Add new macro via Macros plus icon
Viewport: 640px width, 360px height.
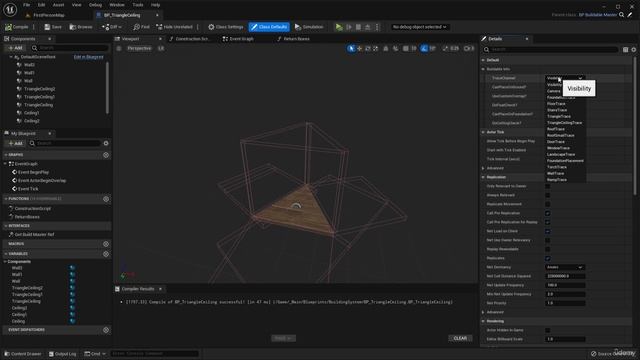(x=106, y=244)
